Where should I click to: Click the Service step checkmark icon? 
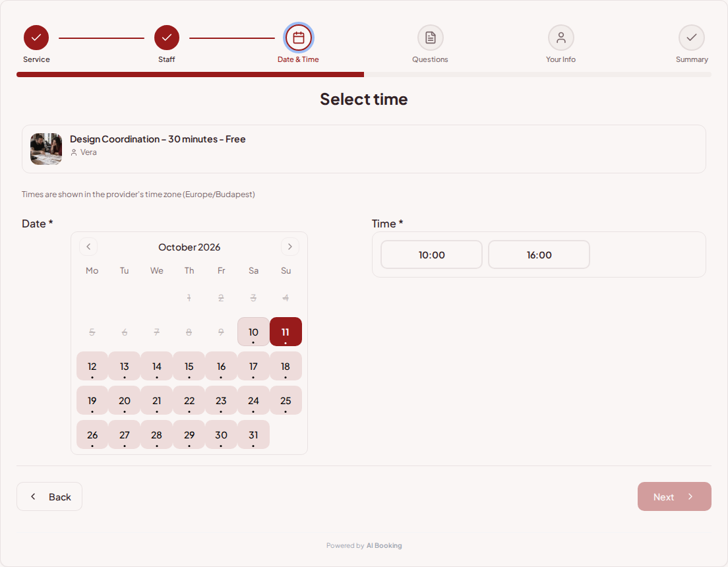[36, 38]
